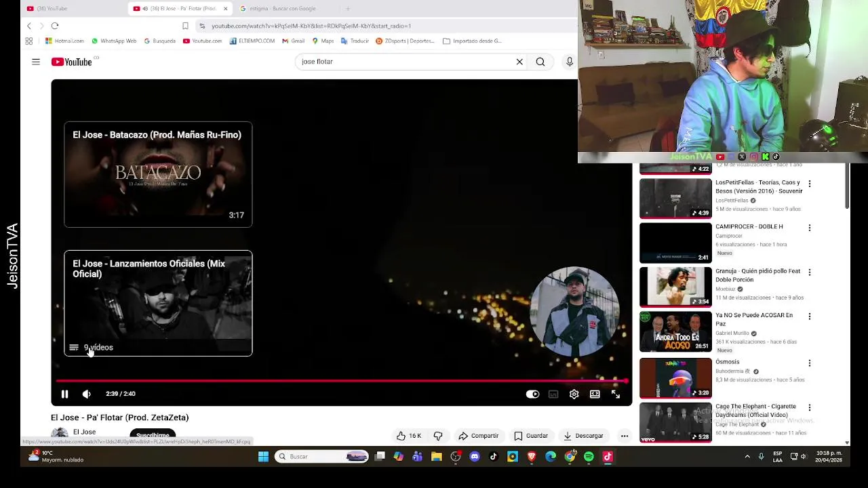Open CAMIPROCER - DOBLE H thumbnail
This screenshot has width=868, height=488.
(x=675, y=243)
